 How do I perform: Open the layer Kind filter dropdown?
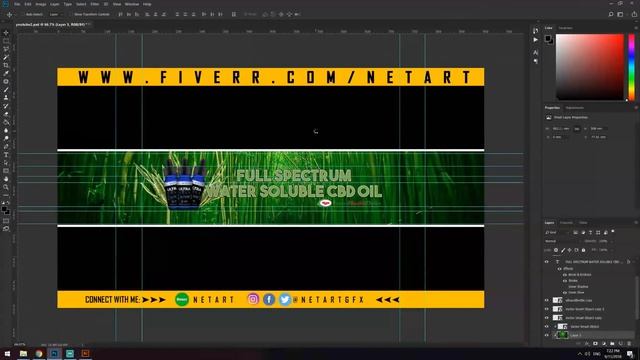pyautogui.click(x=557, y=233)
